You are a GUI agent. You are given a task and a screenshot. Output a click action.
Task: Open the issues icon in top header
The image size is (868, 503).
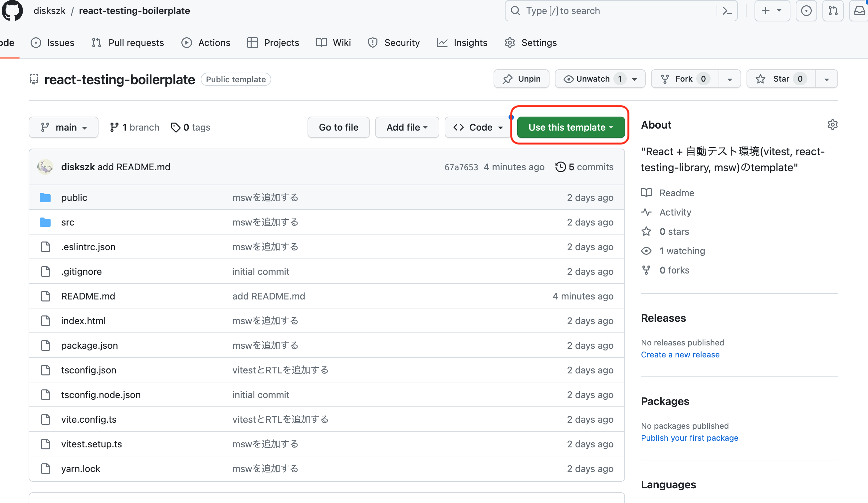806,11
